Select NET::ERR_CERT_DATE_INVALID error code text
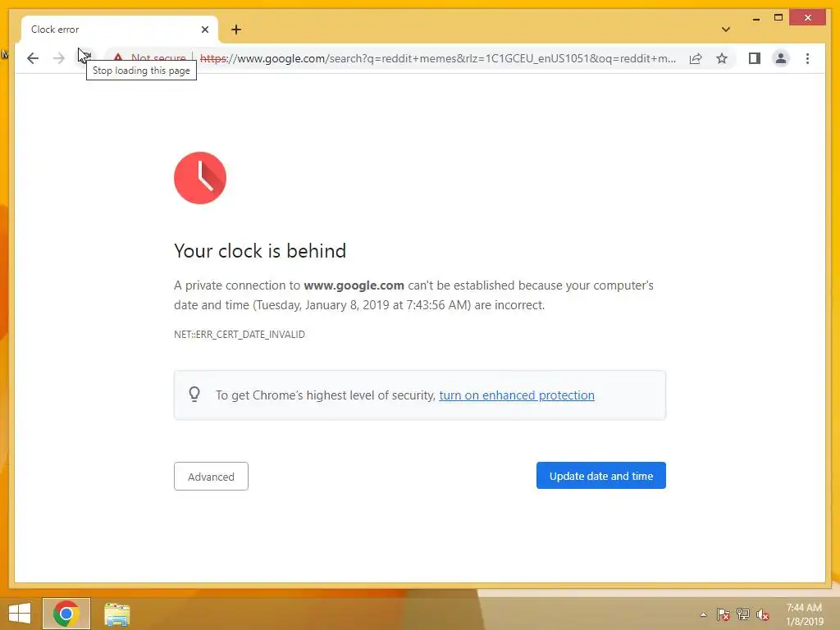The image size is (840, 630). coord(240,335)
